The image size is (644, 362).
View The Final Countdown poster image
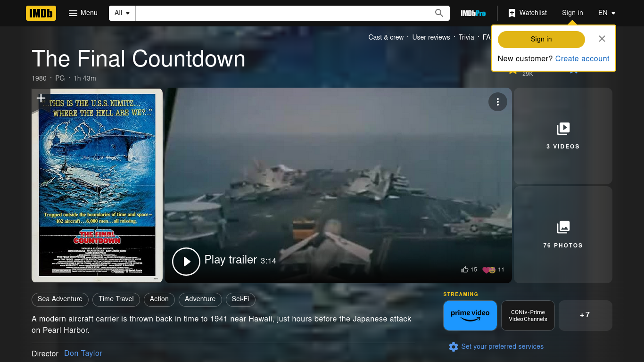(x=97, y=185)
